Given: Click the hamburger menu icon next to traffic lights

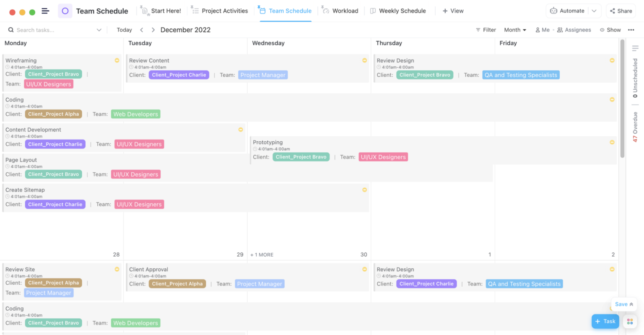Looking at the screenshot, I should click(x=45, y=11).
